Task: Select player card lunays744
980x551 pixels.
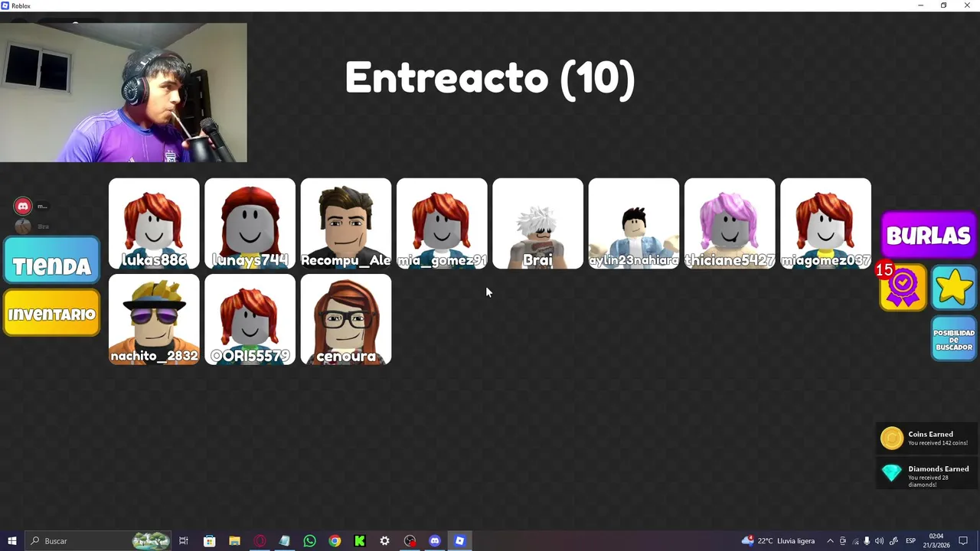Action: 250,223
